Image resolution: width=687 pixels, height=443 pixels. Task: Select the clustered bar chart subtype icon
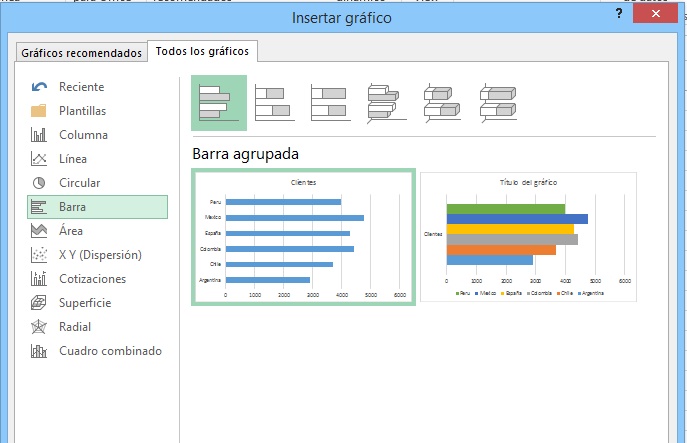tap(218, 102)
